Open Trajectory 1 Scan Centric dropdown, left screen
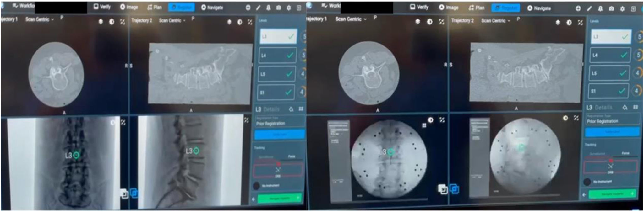644x212 pixels. click(40, 19)
